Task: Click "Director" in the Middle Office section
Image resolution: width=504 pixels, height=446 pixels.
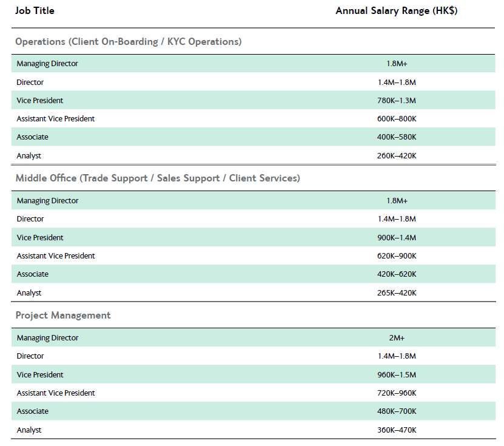Action: tap(30, 219)
